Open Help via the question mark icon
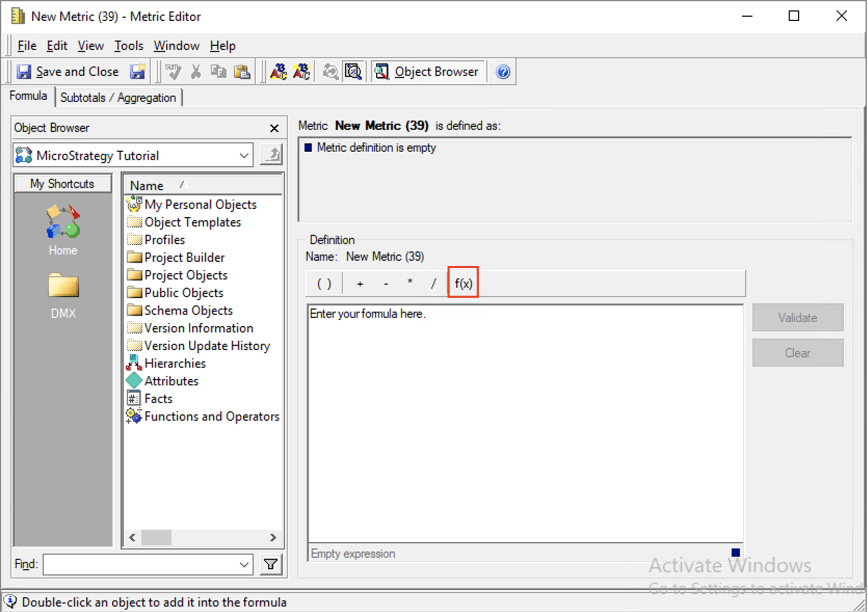The width and height of the screenshot is (868, 612). tap(502, 72)
